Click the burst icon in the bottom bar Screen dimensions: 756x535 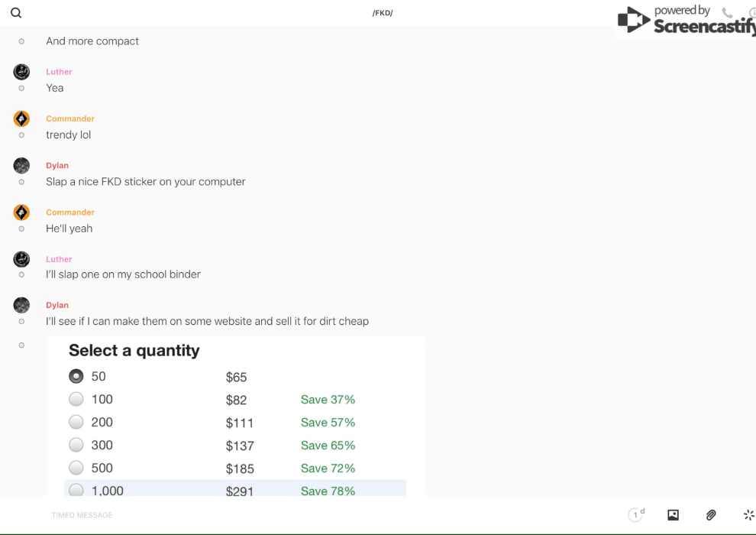coord(748,515)
